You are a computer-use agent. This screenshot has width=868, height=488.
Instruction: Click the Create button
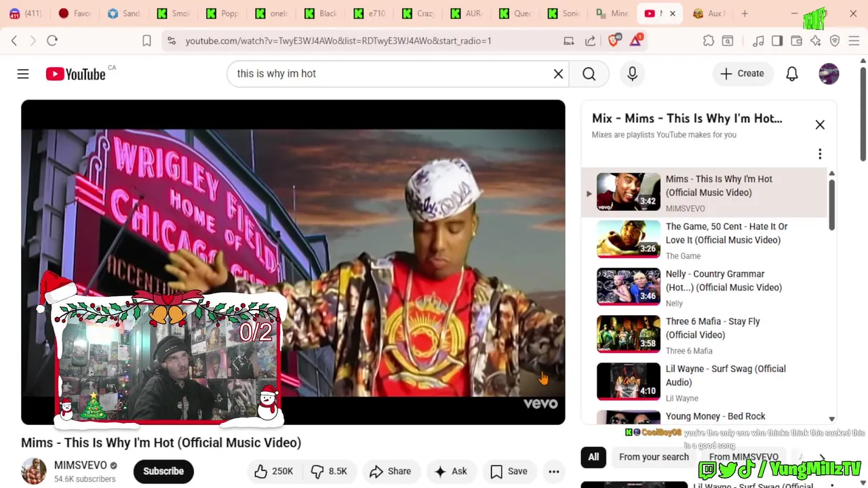click(742, 73)
